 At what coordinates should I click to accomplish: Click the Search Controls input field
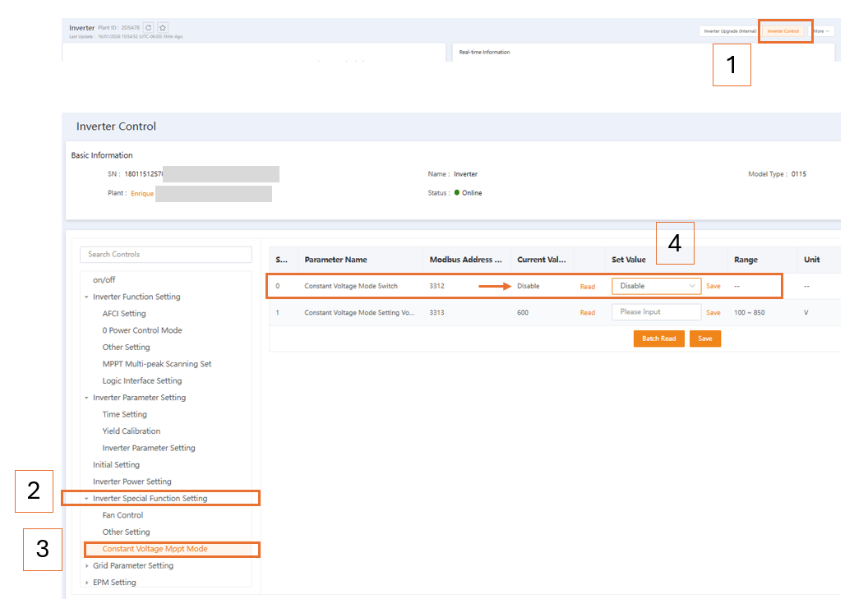(166, 255)
